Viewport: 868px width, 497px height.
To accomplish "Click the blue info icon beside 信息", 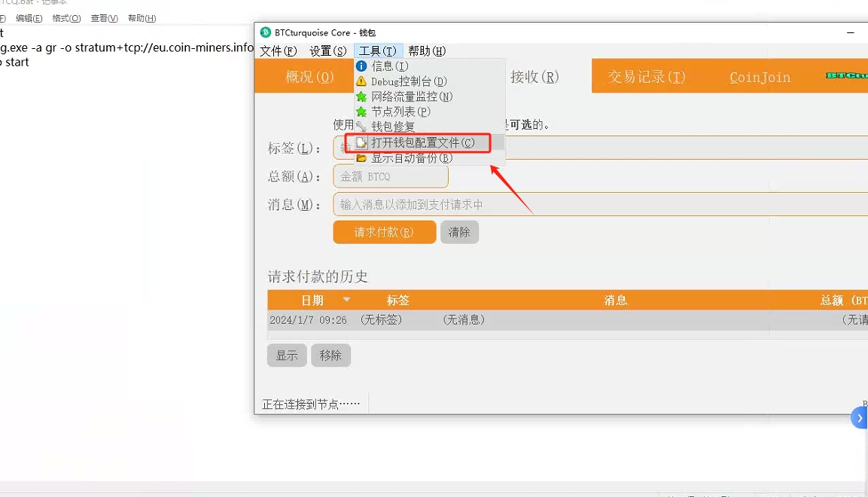I will point(361,66).
